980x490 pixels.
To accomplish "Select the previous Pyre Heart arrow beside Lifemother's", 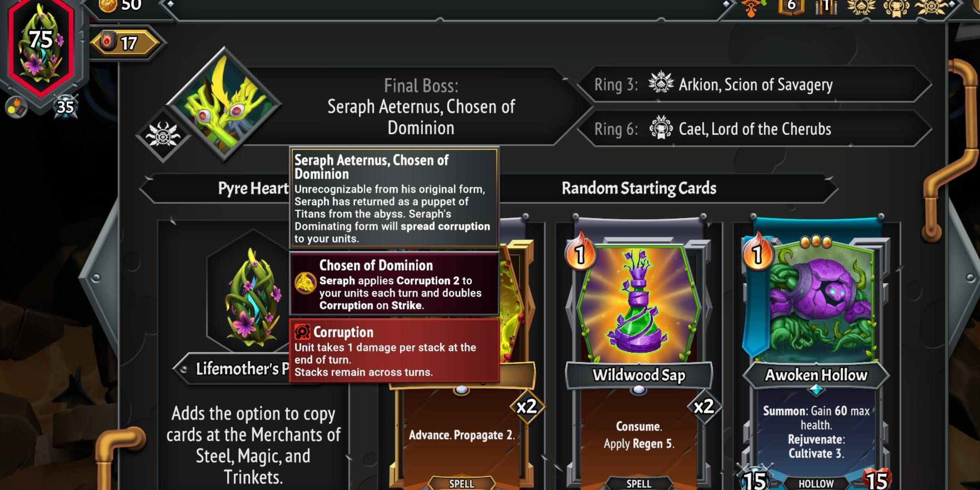I will point(183,369).
